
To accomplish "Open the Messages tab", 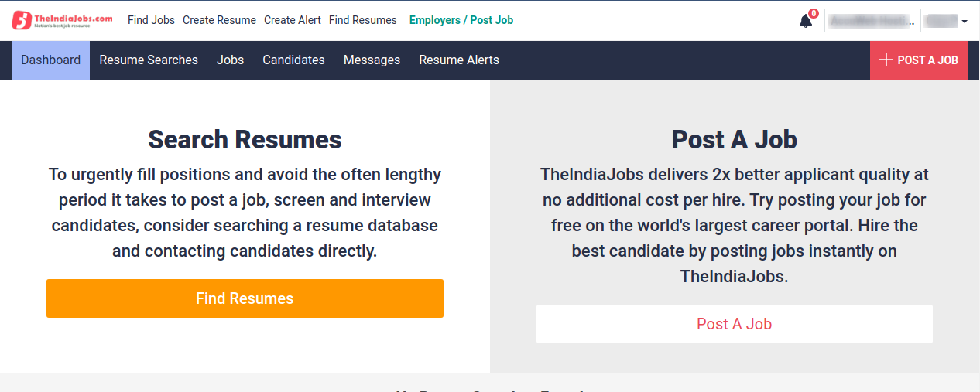I will click(x=372, y=60).
